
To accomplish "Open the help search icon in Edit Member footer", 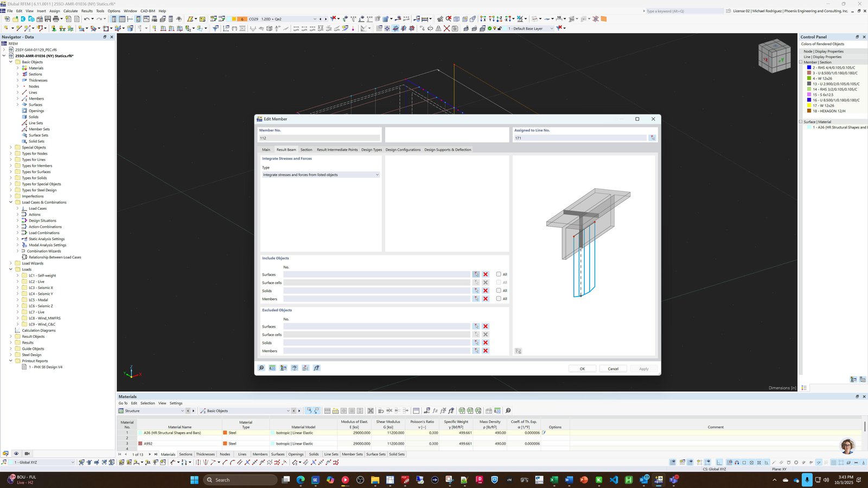I will tap(261, 368).
